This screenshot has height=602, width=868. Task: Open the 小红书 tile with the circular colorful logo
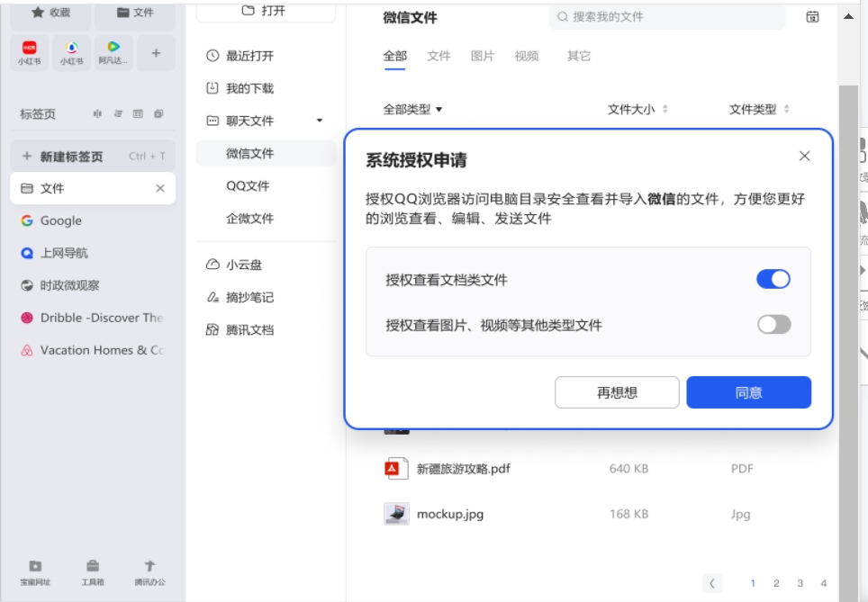(x=71, y=52)
